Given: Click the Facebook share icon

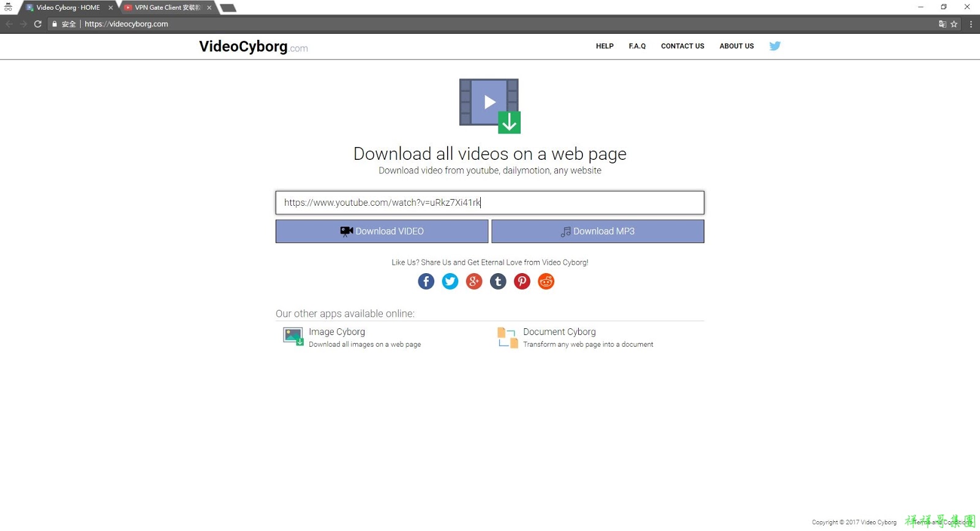Looking at the screenshot, I should 426,281.
